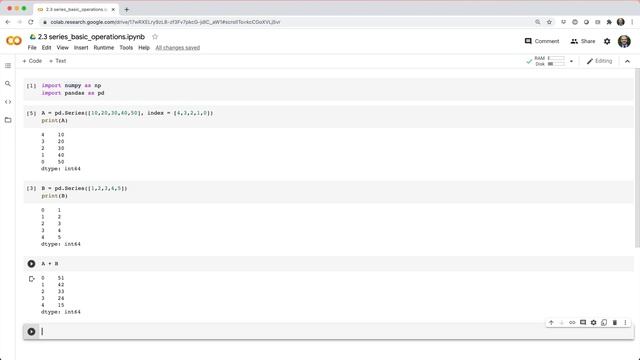
Task: Open the Files folder sidebar icon
Action: (8, 120)
